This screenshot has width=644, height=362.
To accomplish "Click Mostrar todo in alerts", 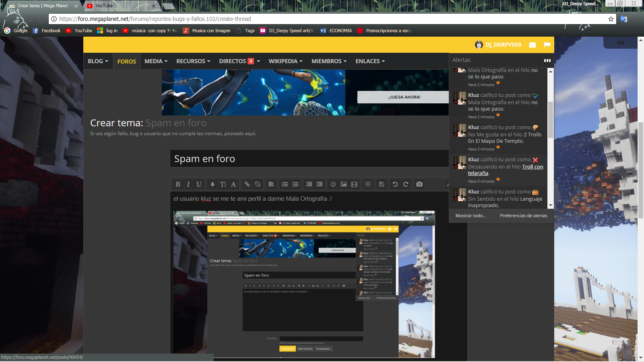I will pyautogui.click(x=471, y=216).
